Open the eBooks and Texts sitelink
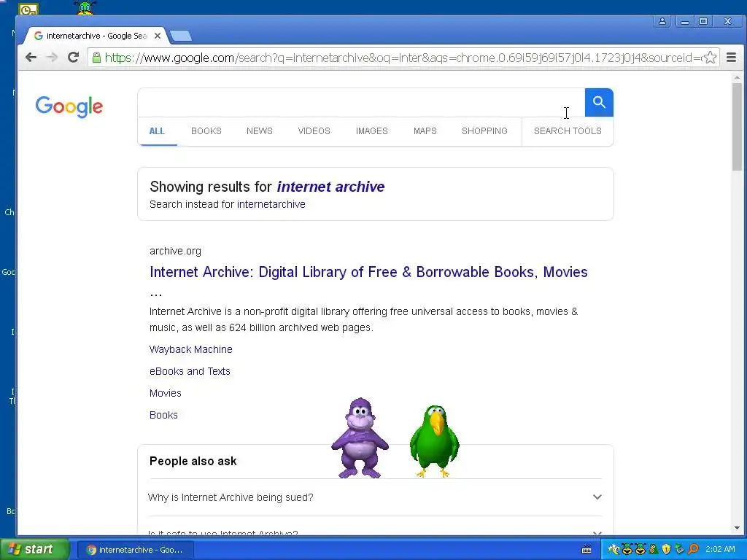 point(190,371)
